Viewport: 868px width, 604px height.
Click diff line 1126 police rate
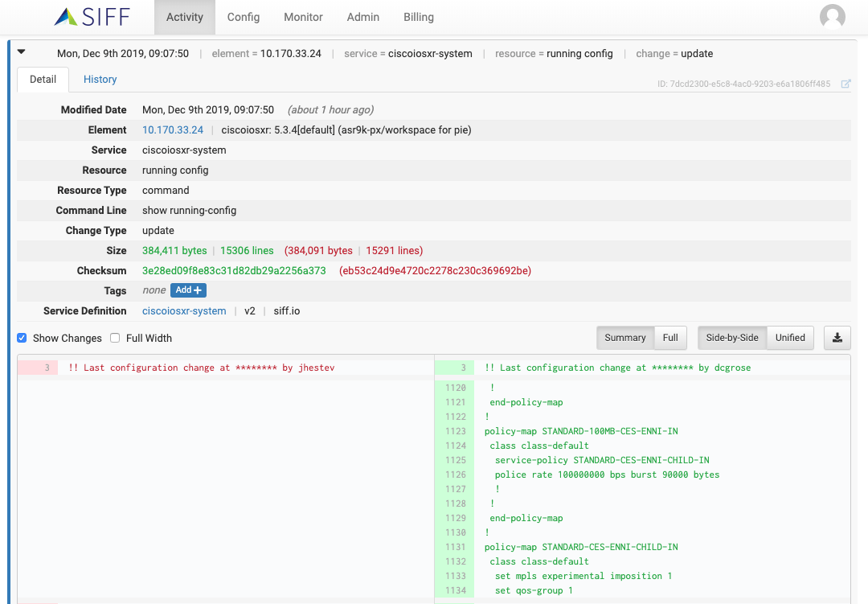tap(608, 475)
